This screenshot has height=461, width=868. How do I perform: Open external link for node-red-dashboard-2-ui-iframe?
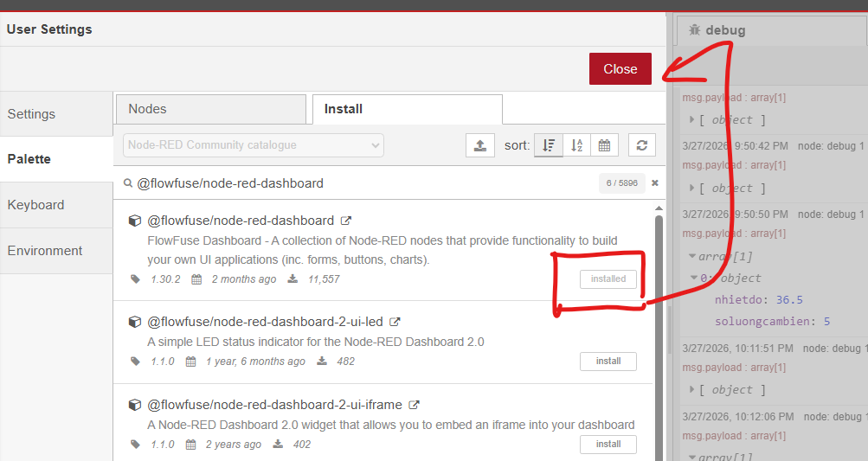(x=414, y=405)
